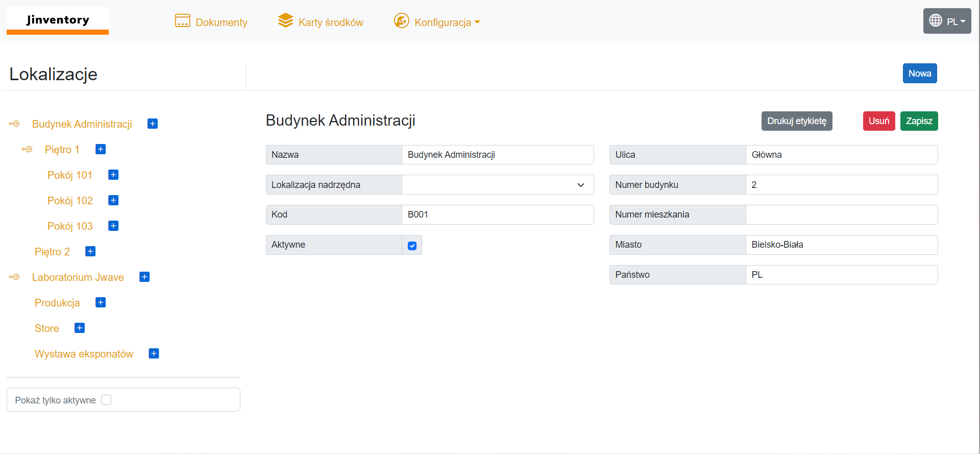This screenshot has width=980, height=454.
Task: Open the Dokumenty menu item
Action: (211, 22)
